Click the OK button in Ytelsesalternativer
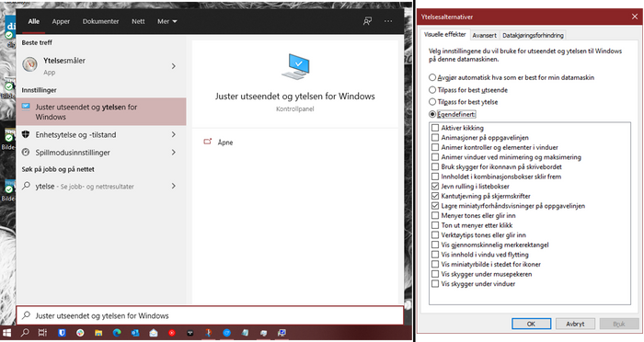 [x=531, y=324]
